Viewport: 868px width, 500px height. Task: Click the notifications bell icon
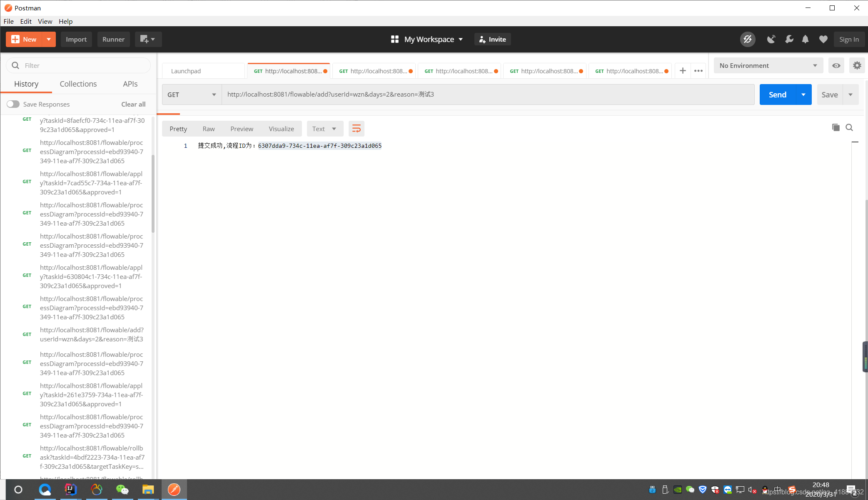(x=806, y=39)
